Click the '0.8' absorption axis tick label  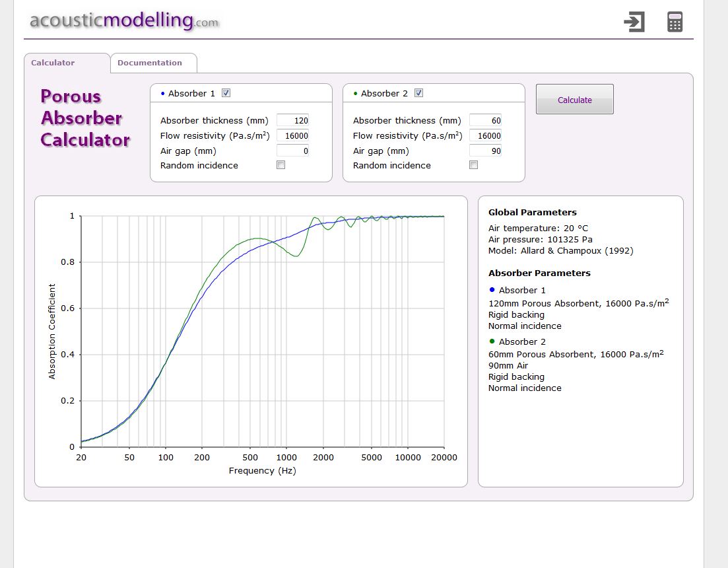click(68, 262)
